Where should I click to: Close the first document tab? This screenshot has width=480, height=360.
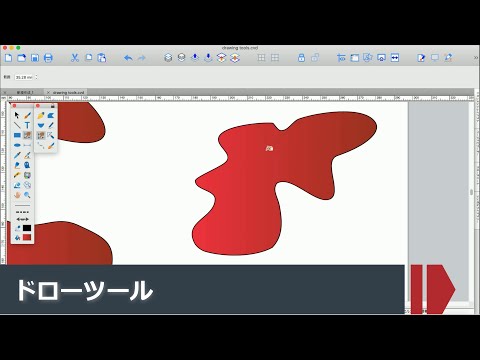pyautogui.click(x=5, y=92)
